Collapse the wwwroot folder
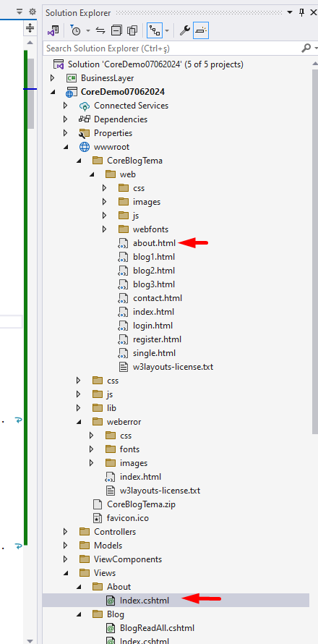The width and height of the screenshot is (318, 644). tap(65, 147)
